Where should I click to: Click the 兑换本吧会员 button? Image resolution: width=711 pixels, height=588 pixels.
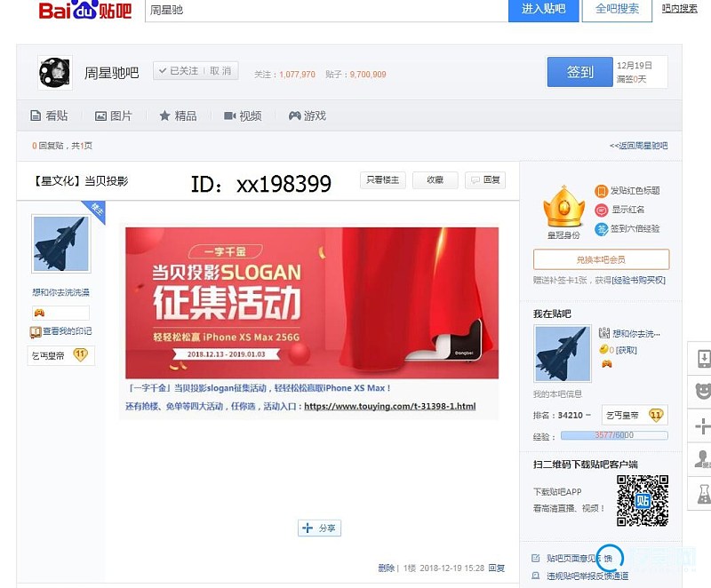602,259
